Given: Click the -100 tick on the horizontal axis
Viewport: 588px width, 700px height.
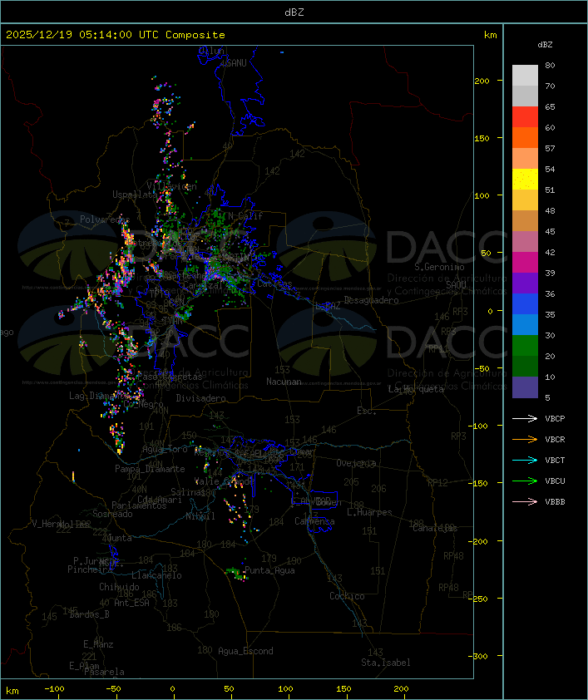Looking at the screenshot, I should (x=54, y=689).
